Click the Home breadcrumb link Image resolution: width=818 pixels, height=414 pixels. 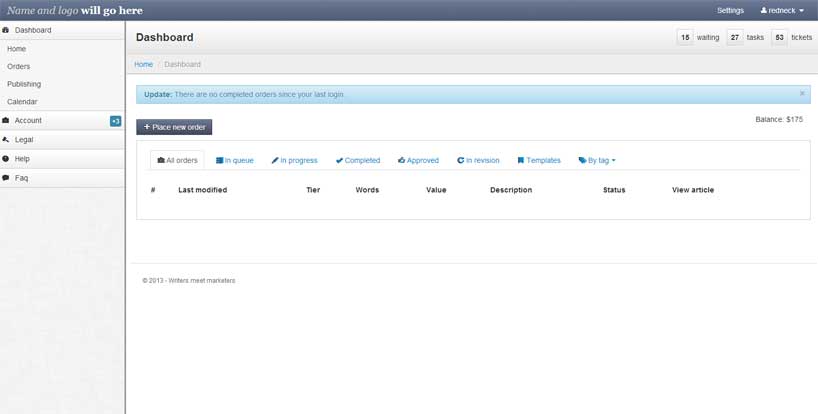(x=144, y=64)
